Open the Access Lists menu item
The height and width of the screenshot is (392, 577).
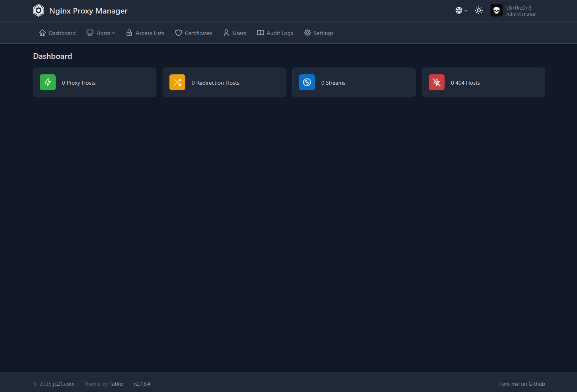[145, 33]
